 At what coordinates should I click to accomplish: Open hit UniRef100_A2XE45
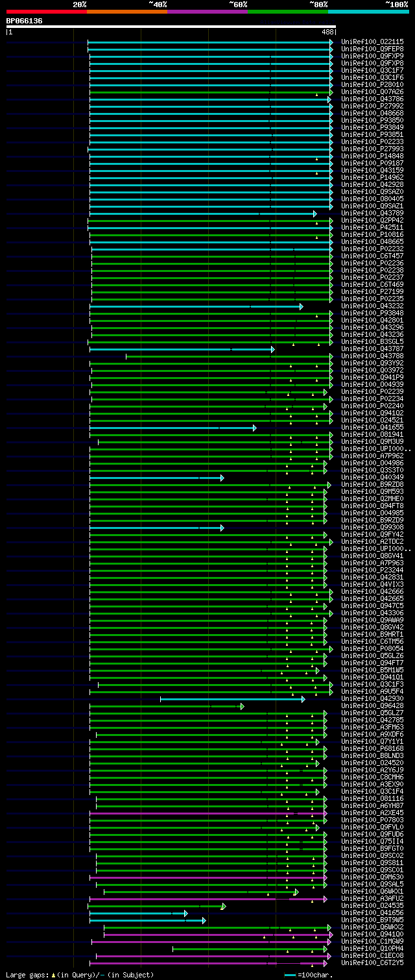372,813
